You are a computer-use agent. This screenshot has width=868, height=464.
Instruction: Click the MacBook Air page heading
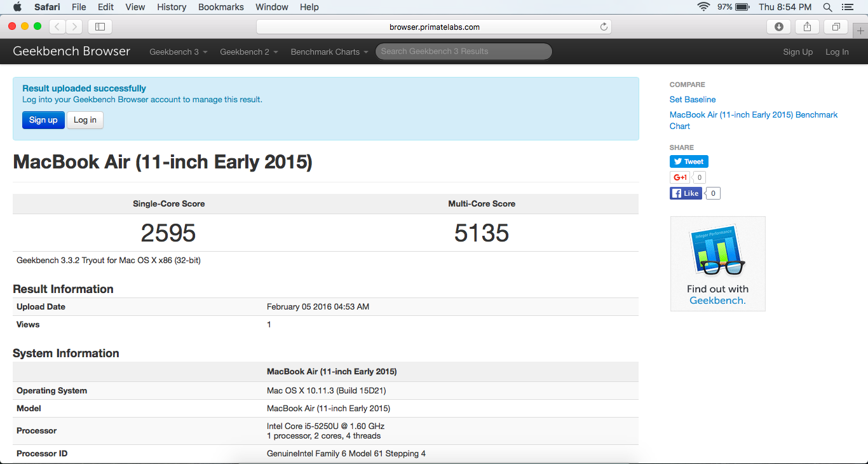[163, 161]
